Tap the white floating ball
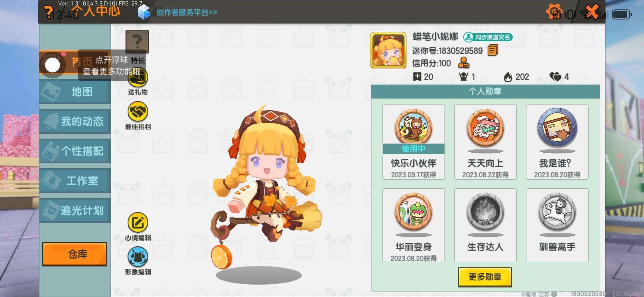 tap(52, 65)
